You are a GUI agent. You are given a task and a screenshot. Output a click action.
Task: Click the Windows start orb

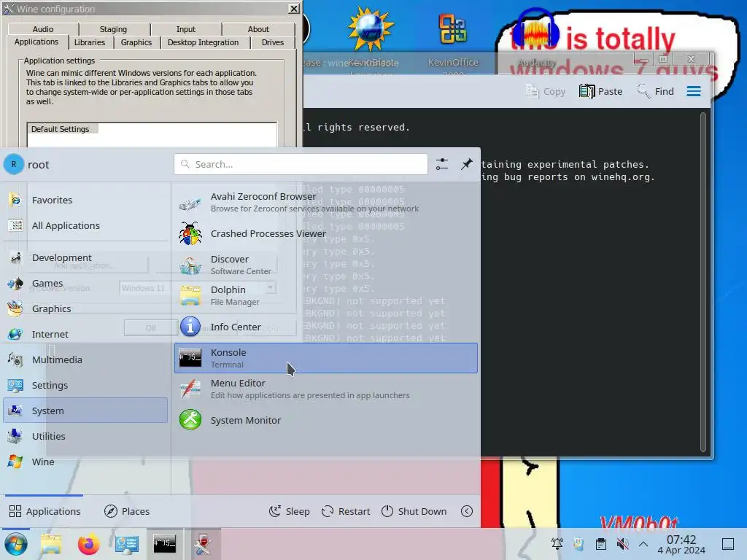[x=16, y=544]
